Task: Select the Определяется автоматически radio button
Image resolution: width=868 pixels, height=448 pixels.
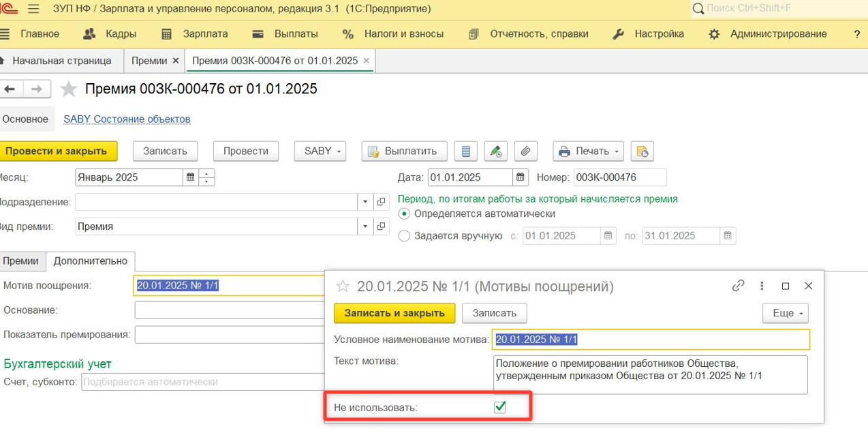Action: [x=404, y=213]
